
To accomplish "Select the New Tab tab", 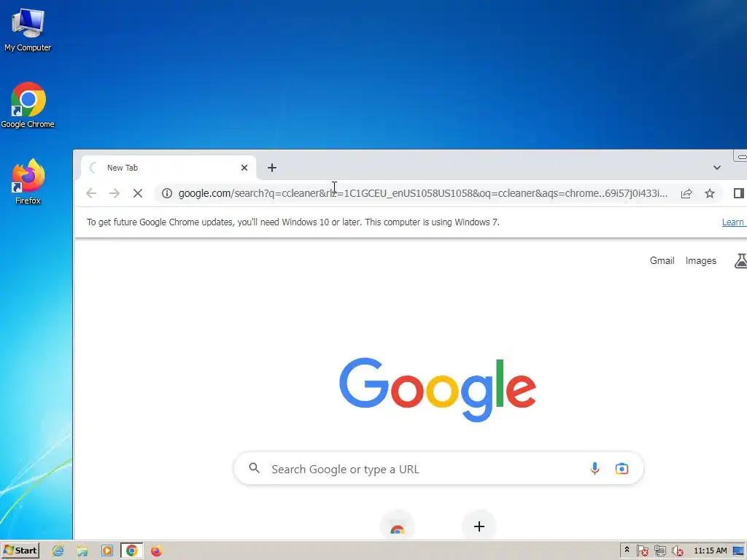I will click(169, 168).
